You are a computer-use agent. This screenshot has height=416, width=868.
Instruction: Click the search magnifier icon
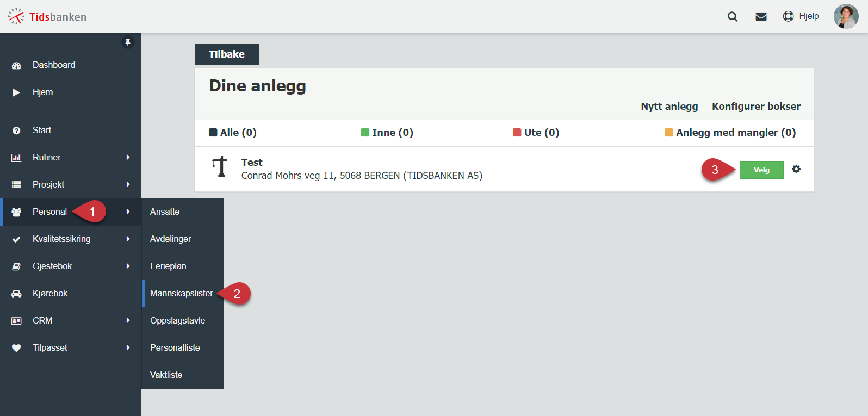(x=733, y=16)
